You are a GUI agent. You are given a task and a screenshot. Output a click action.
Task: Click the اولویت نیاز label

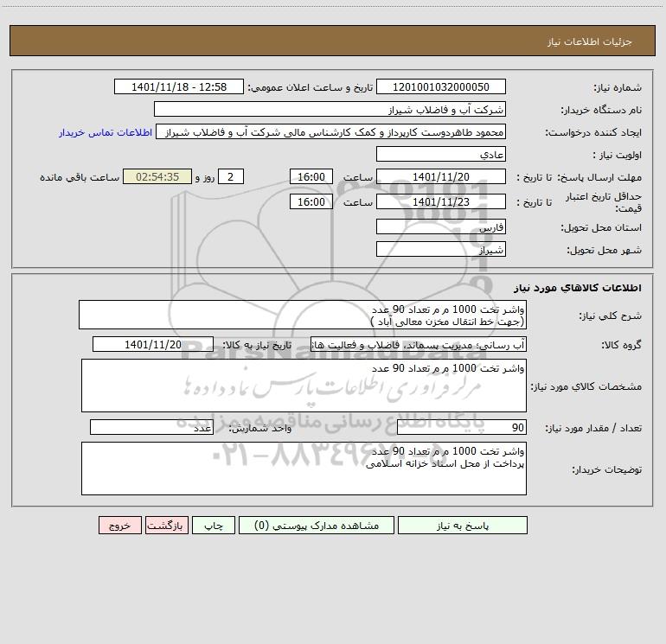618,155
